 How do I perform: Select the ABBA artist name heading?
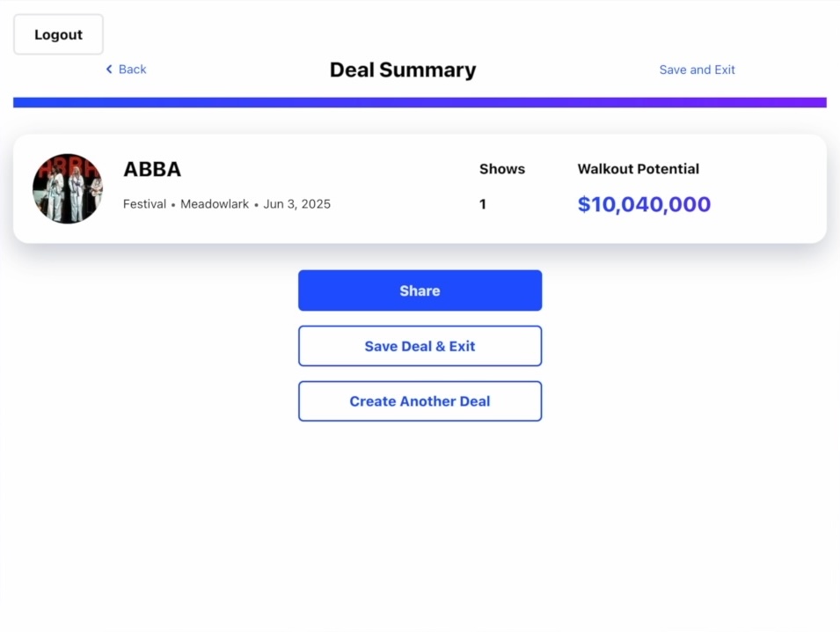152,169
